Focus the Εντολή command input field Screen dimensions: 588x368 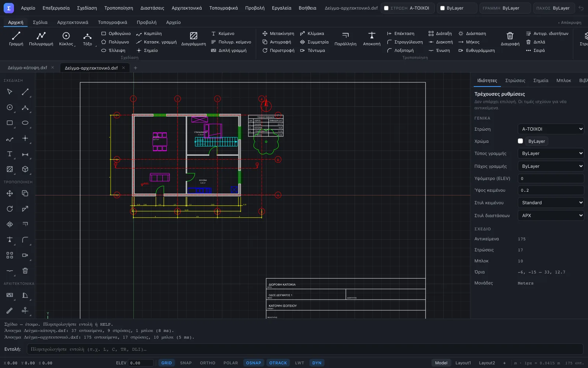[x=305, y=349]
